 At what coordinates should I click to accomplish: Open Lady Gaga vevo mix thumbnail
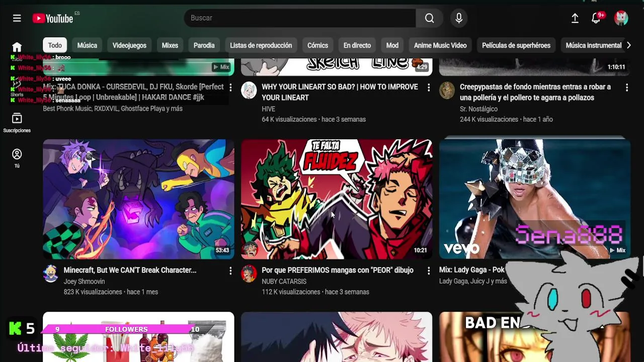pyautogui.click(x=535, y=199)
